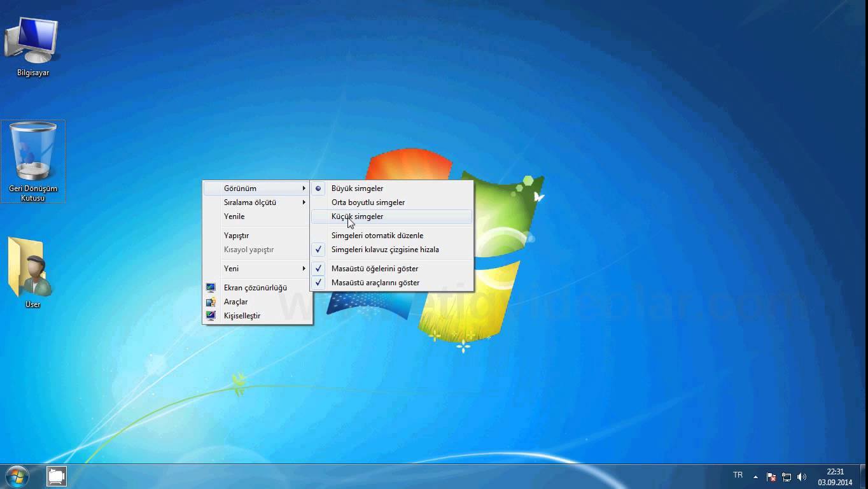Click Yenile to refresh desktop
The height and width of the screenshot is (489, 868).
tap(257, 216)
